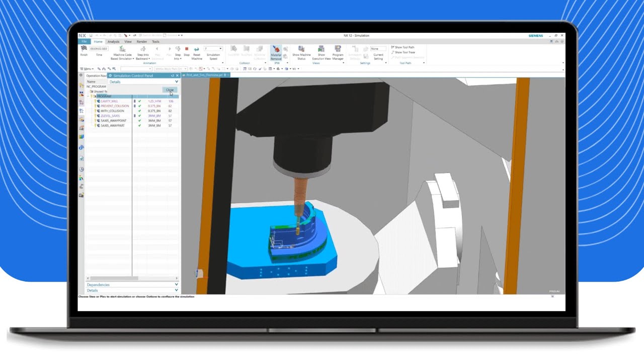Switch to the Render ribbon tab
The width and height of the screenshot is (644, 362).
pos(142,42)
